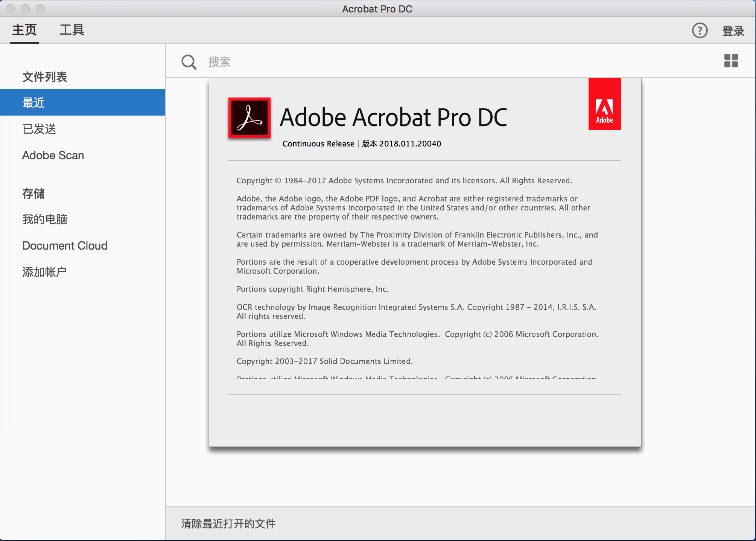
Task: Click the Acrobat PDF logo icon
Action: pos(249,118)
